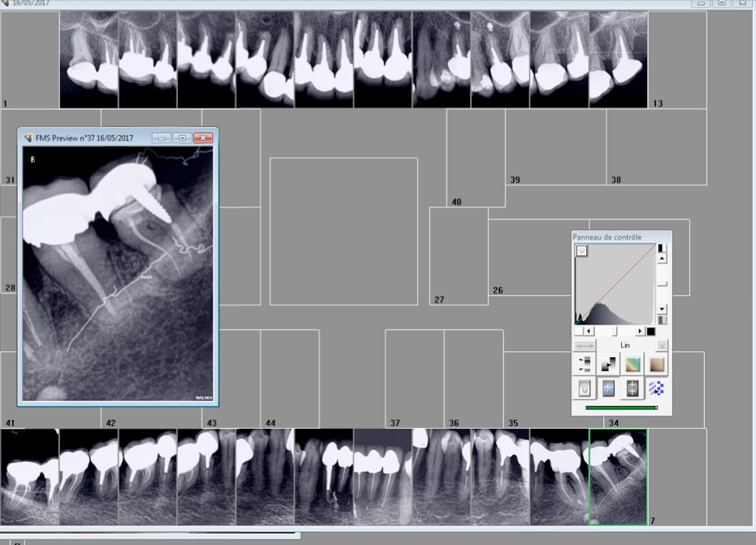Viewport: 756px width, 545px height.
Task: Click the up arrow of vertical slider
Action: (662, 259)
